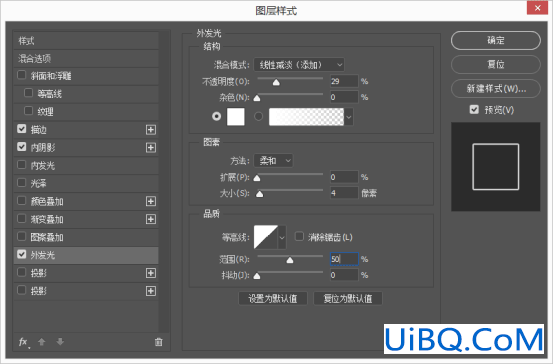Turn on the 光泽 checkbox
Viewport: 554px width, 364px height.
[x=22, y=183]
